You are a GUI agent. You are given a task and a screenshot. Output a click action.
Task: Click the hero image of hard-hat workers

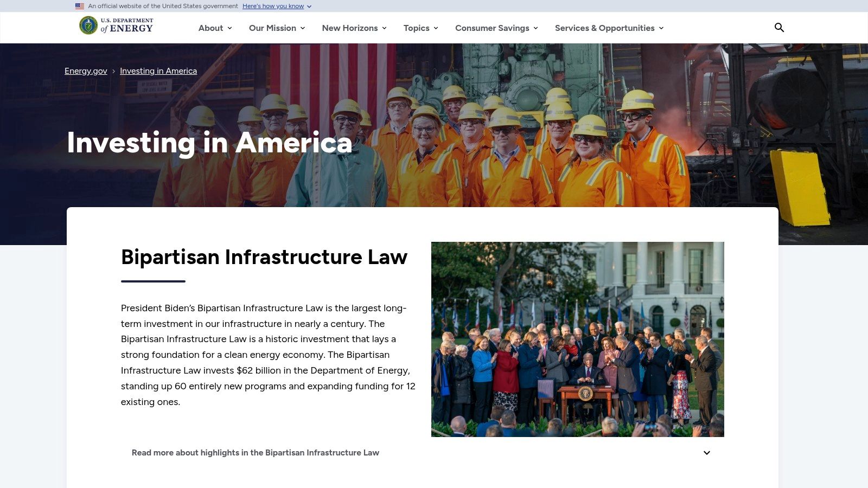pos(521,141)
